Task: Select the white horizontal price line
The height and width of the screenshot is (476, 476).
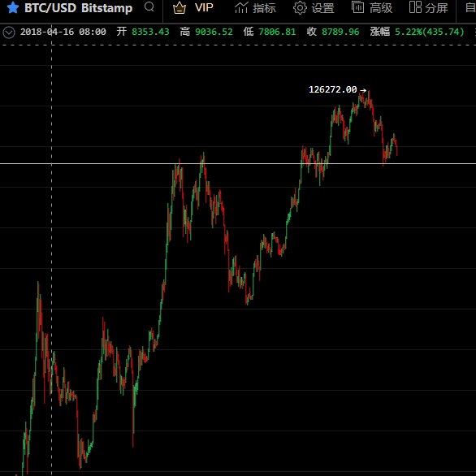Action: click(238, 163)
